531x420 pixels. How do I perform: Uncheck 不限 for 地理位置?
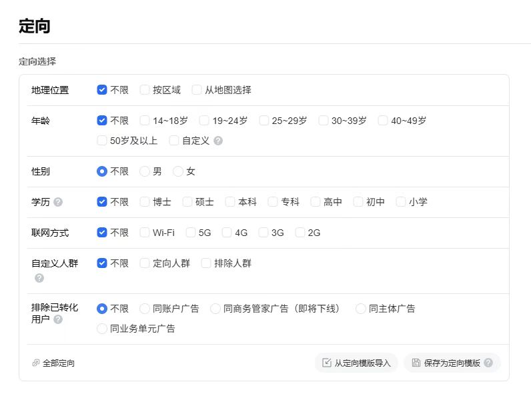point(102,90)
